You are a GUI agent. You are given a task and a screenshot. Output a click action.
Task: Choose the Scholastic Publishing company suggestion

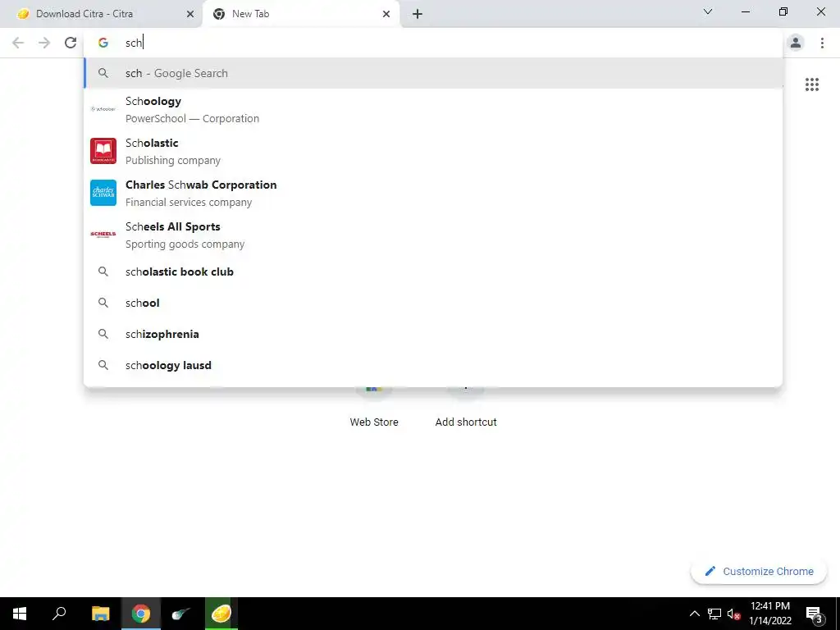433,151
